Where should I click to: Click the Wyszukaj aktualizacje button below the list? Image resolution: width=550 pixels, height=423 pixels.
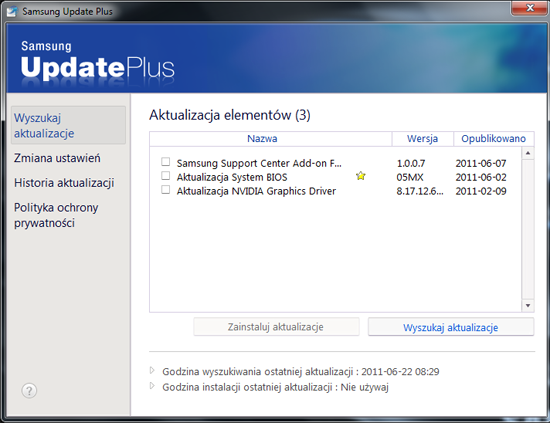(451, 327)
